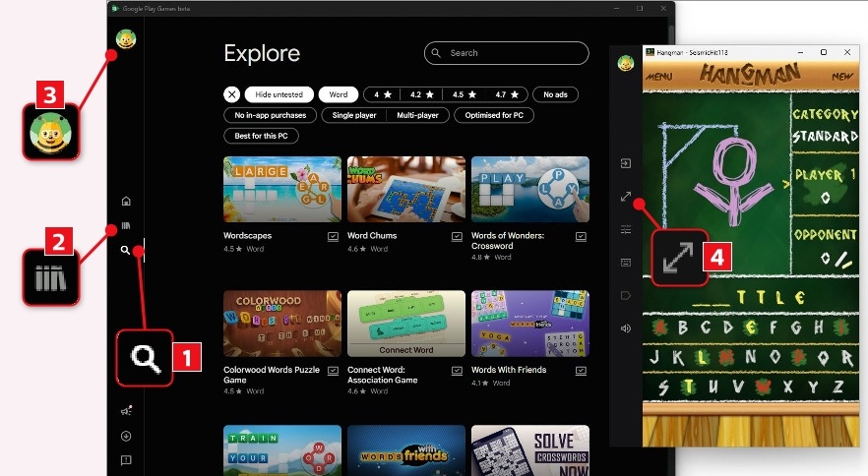This screenshot has width=868, height=476.
Task: Start a NEW Hangman game
Action: pos(842,76)
